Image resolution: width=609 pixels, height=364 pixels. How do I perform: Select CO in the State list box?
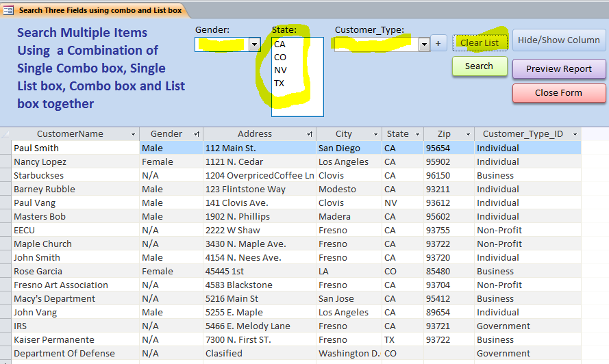(297, 57)
